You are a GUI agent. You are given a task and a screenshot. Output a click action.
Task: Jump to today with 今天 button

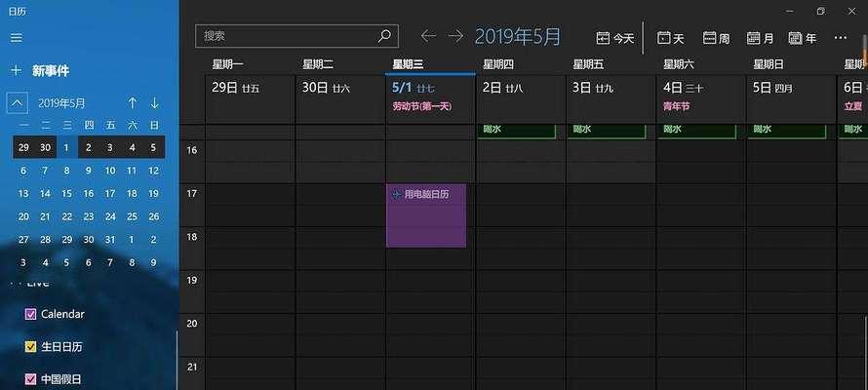(615, 38)
